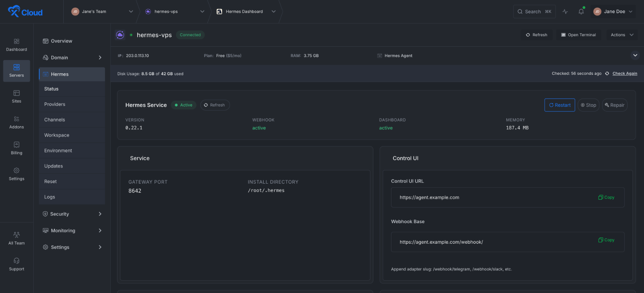The width and height of the screenshot is (644, 293).
Task: Click the activity pulse icon in the header
Action: [565, 12]
